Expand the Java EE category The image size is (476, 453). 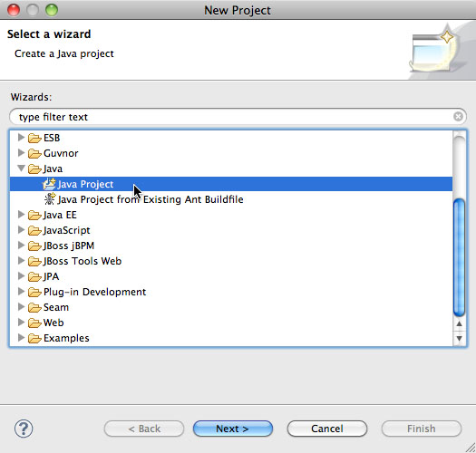click(x=21, y=215)
